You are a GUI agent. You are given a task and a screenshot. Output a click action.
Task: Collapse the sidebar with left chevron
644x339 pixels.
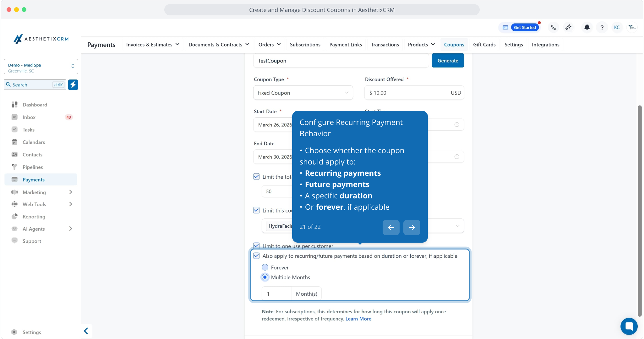[x=86, y=331]
